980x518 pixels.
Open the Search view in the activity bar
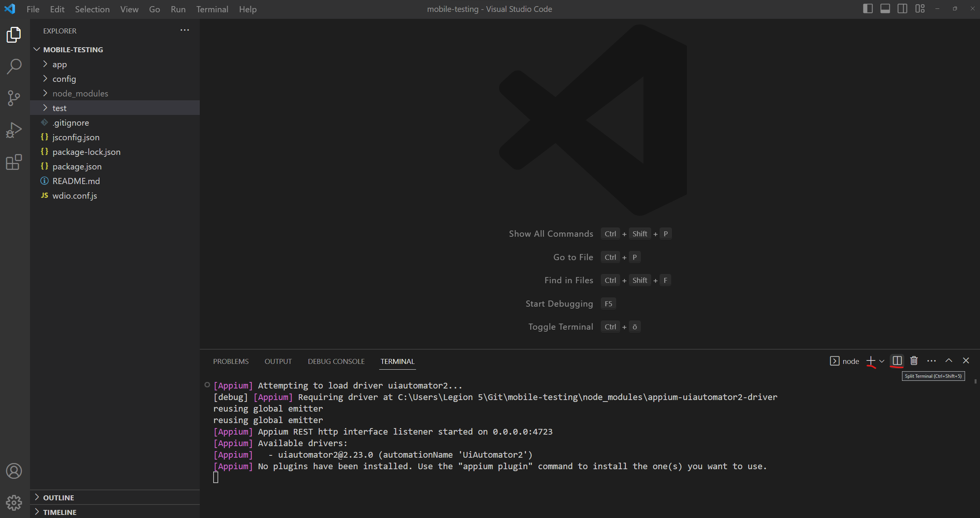14,66
